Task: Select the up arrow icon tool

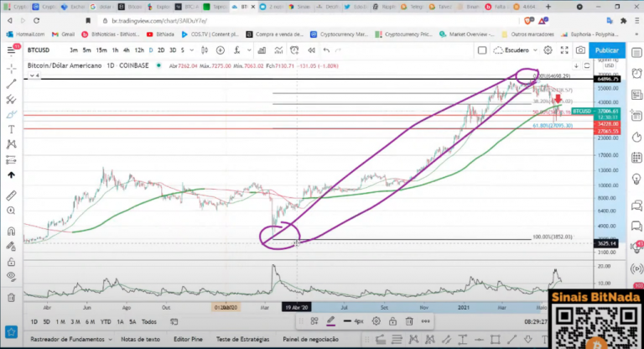Action: click(11, 175)
